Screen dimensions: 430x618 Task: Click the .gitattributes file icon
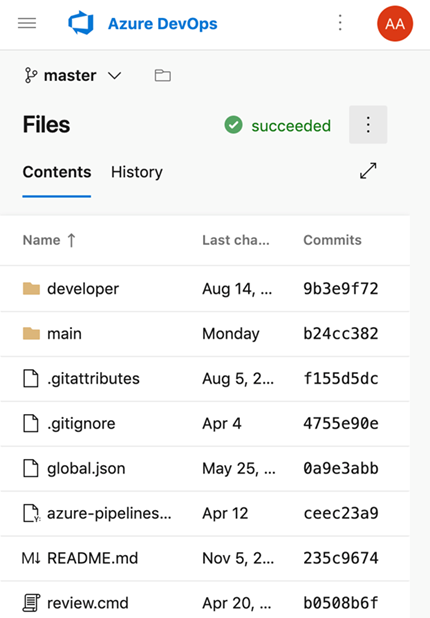(x=31, y=378)
